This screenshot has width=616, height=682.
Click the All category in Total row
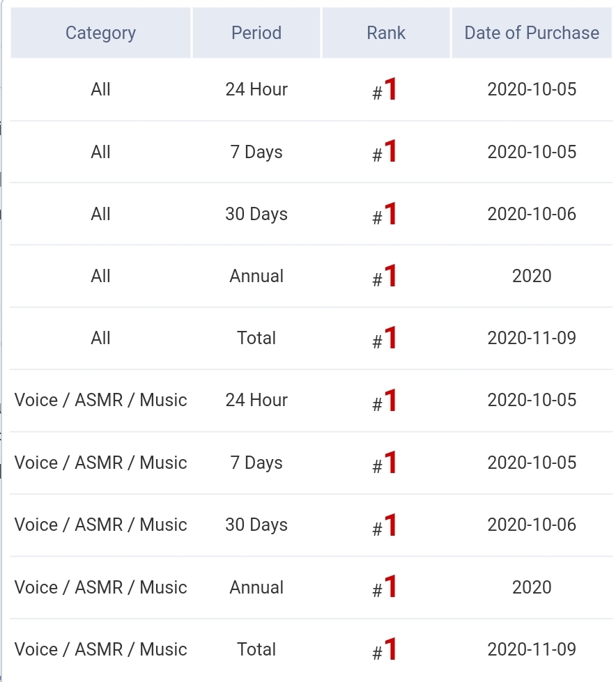coord(100,338)
